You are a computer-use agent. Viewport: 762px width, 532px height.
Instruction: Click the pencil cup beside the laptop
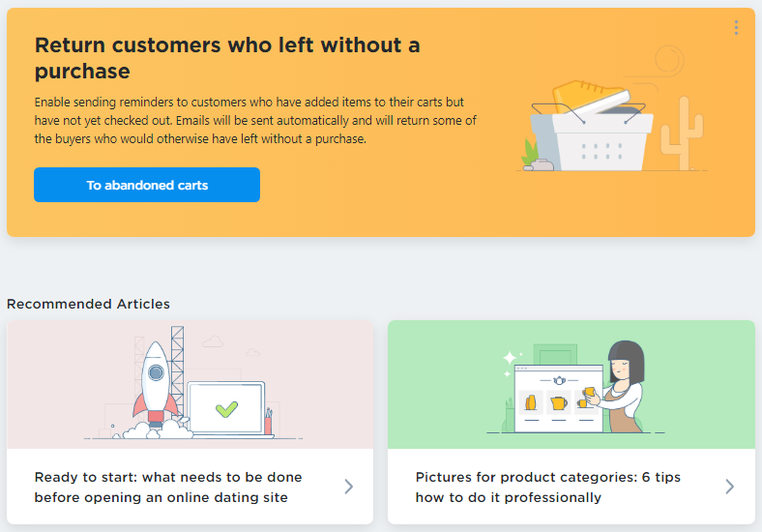(267, 423)
